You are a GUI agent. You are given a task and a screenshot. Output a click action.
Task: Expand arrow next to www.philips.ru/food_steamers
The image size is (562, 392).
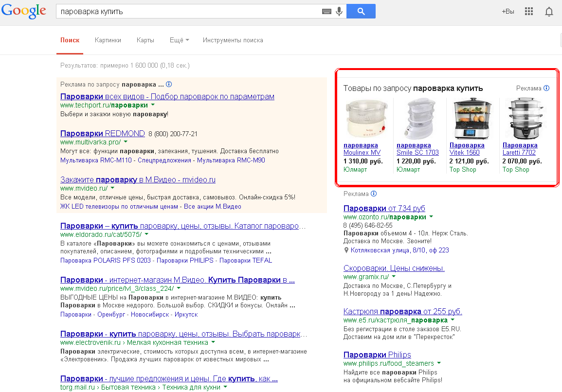439,363
